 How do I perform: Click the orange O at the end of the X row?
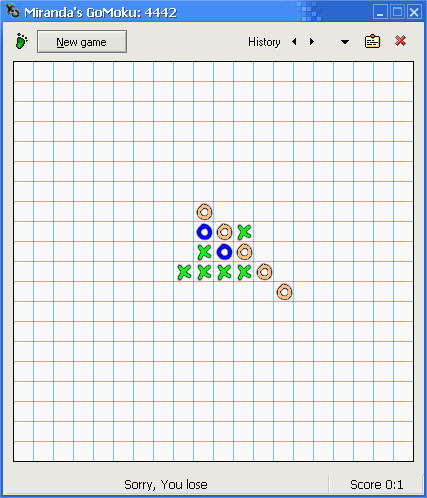[264, 272]
